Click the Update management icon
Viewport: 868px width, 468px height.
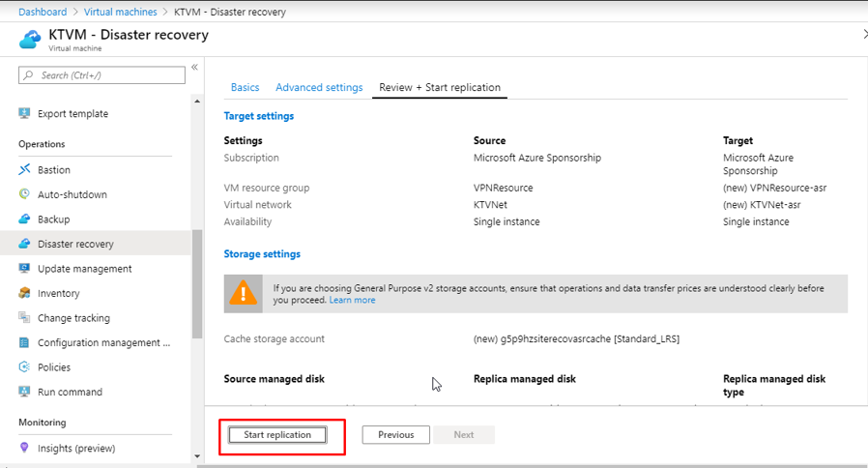coord(24,268)
